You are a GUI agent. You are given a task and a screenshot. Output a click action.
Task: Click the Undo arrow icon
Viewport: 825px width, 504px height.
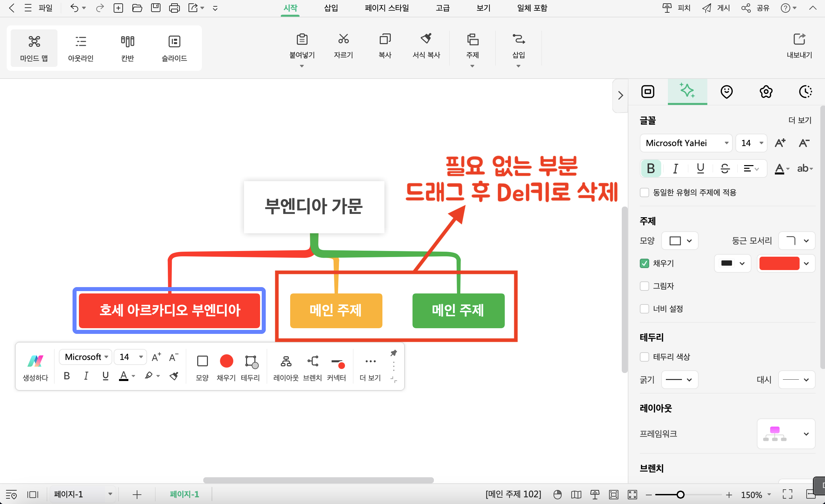(74, 8)
